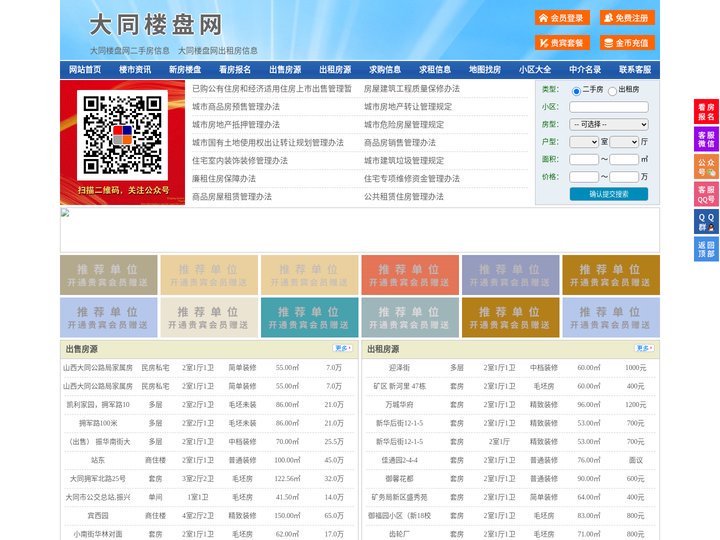The width and height of the screenshot is (720, 540).
Task: Open the 站东 sale listing
Action: click(x=98, y=460)
